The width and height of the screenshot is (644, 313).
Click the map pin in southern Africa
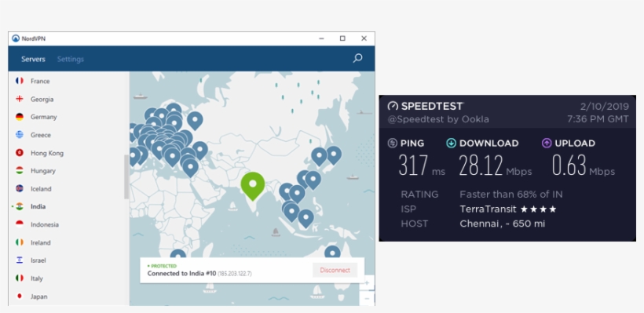[x=177, y=254]
